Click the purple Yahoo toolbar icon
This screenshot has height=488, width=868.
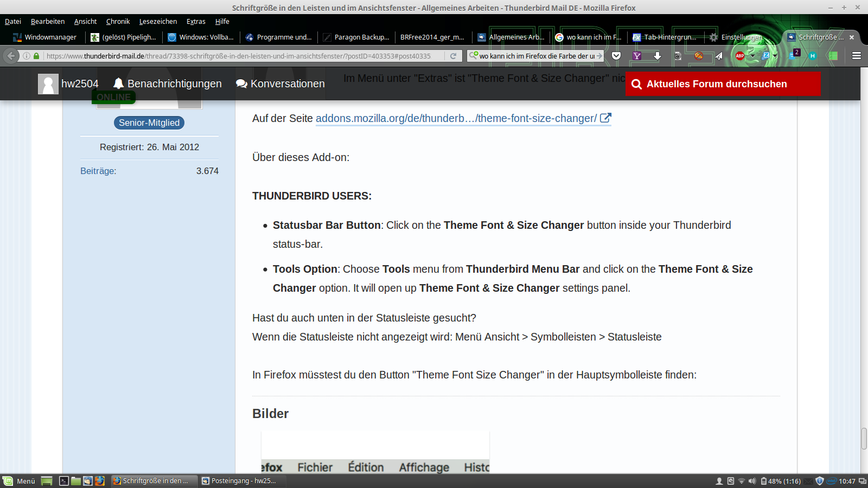point(637,56)
